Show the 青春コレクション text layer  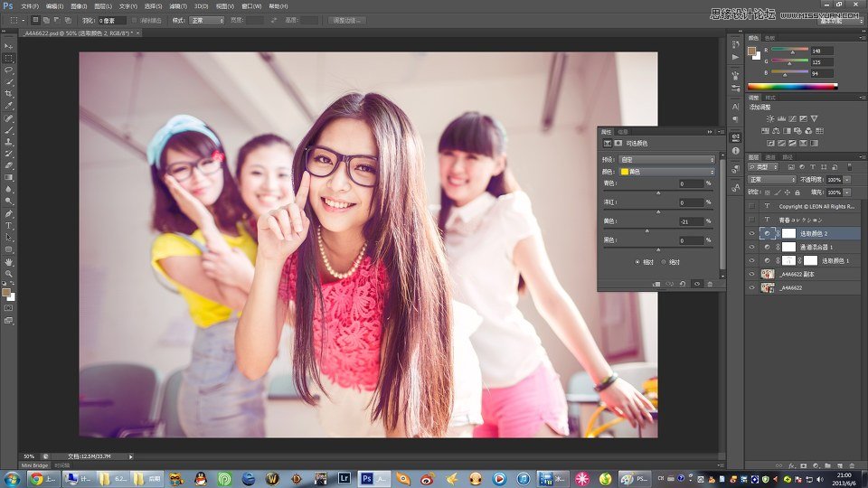click(751, 220)
